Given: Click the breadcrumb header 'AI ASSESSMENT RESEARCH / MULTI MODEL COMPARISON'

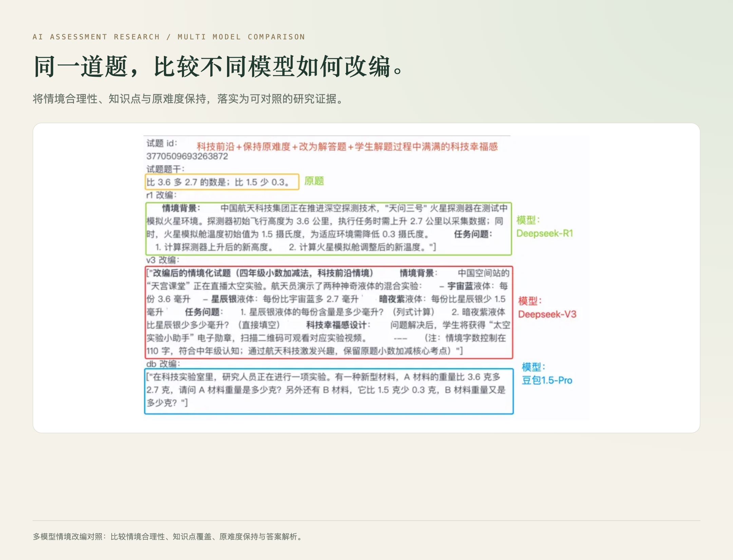Looking at the screenshot, I should click(x=169, y=37).
